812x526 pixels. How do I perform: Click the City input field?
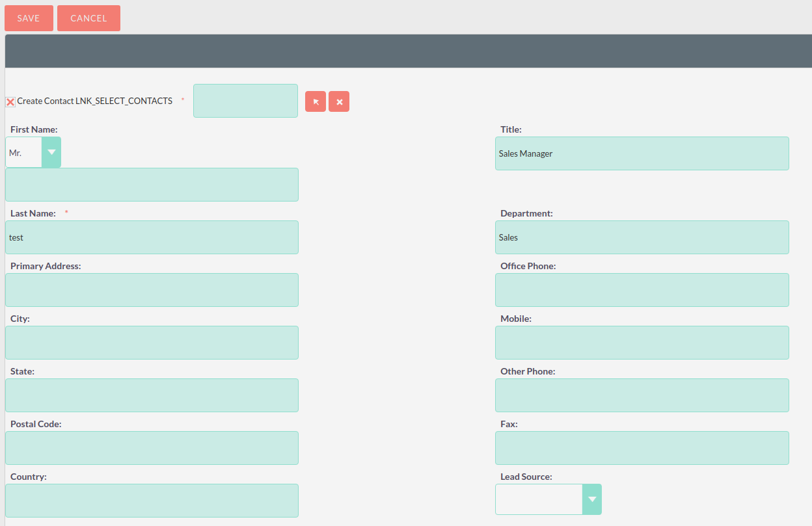[x=152, y=343]
